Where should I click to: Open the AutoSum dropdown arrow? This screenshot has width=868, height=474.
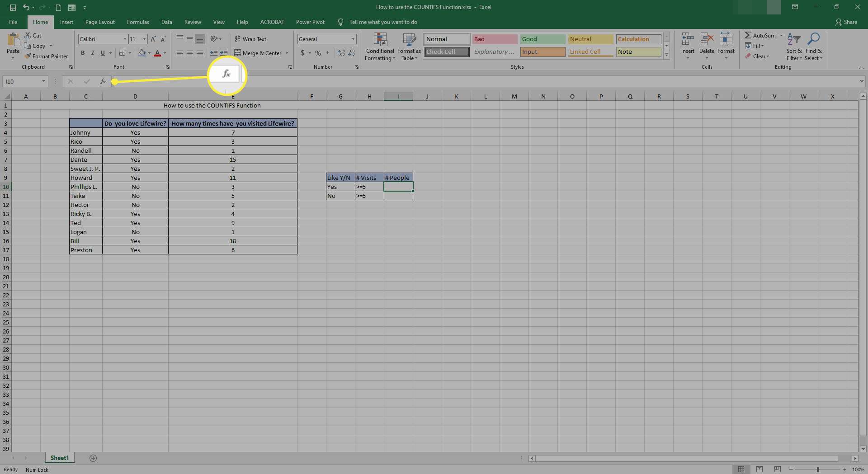point(781,35)
